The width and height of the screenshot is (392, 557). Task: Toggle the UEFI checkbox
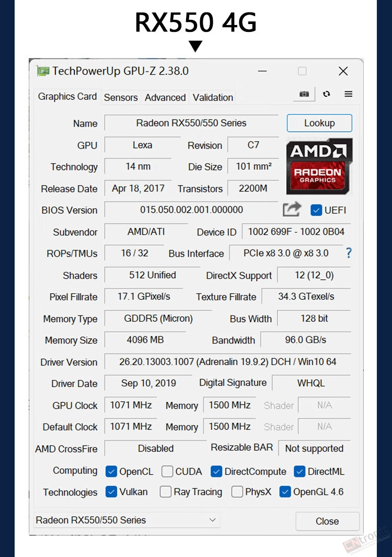[x=316, y=210]
